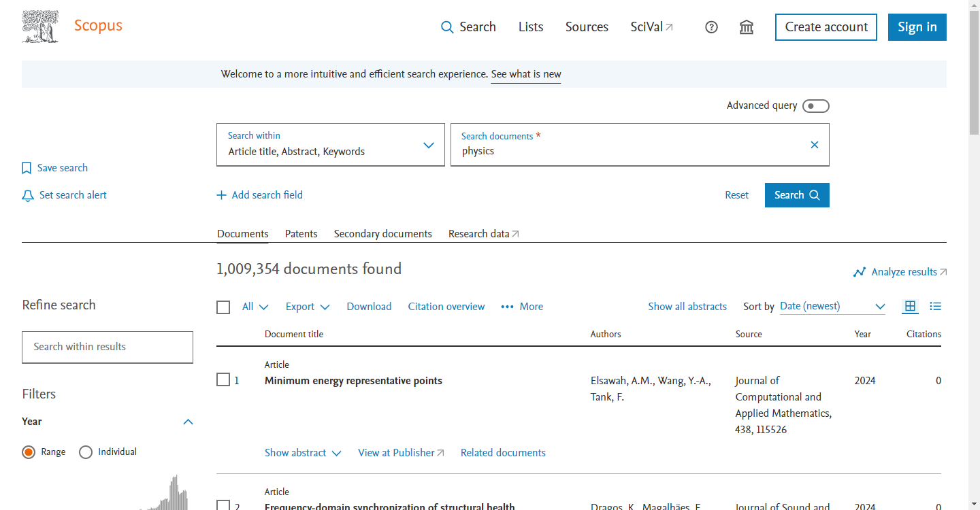The width and height of the screenshot is (980, 510).
Task: Select the Range year radio button
Action: point(29,452)
